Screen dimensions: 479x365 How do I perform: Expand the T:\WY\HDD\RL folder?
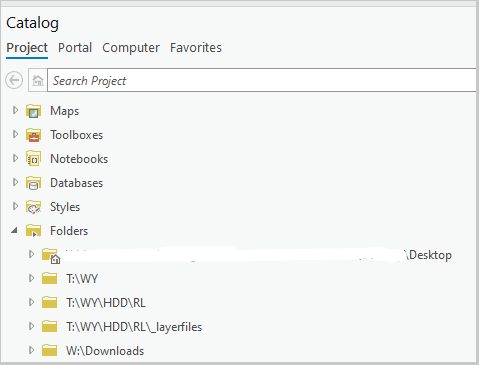[31, 302]
